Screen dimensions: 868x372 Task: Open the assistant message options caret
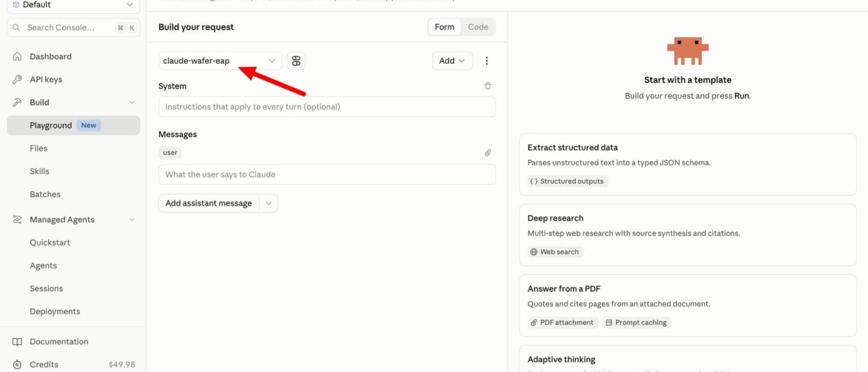[268, 203]
